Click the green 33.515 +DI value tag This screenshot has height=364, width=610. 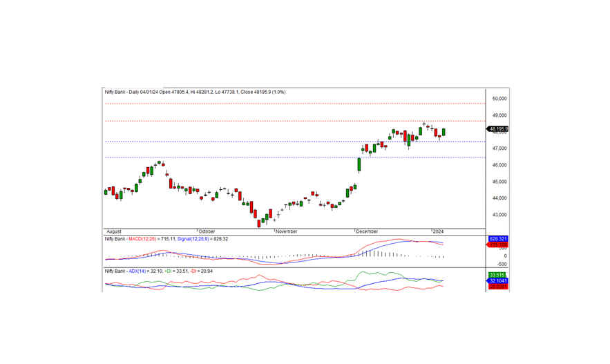coord(498,276)
